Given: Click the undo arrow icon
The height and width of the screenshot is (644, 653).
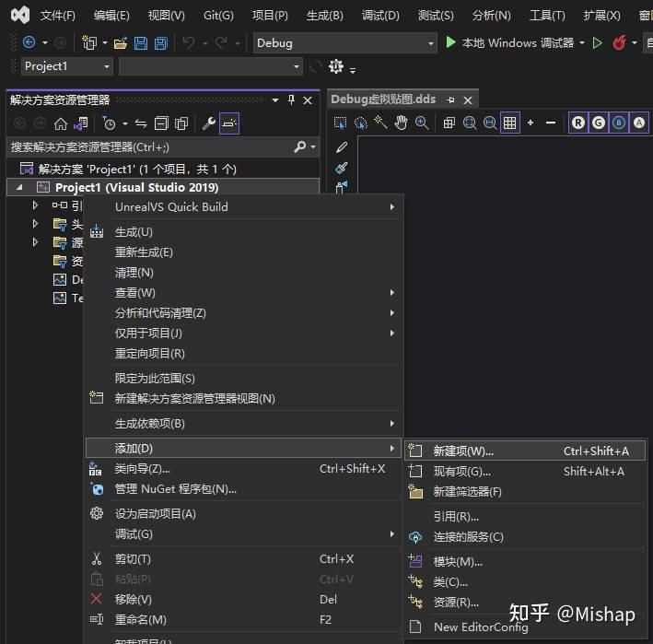Looking at the screenshot, I should click(x=189, y=42).
